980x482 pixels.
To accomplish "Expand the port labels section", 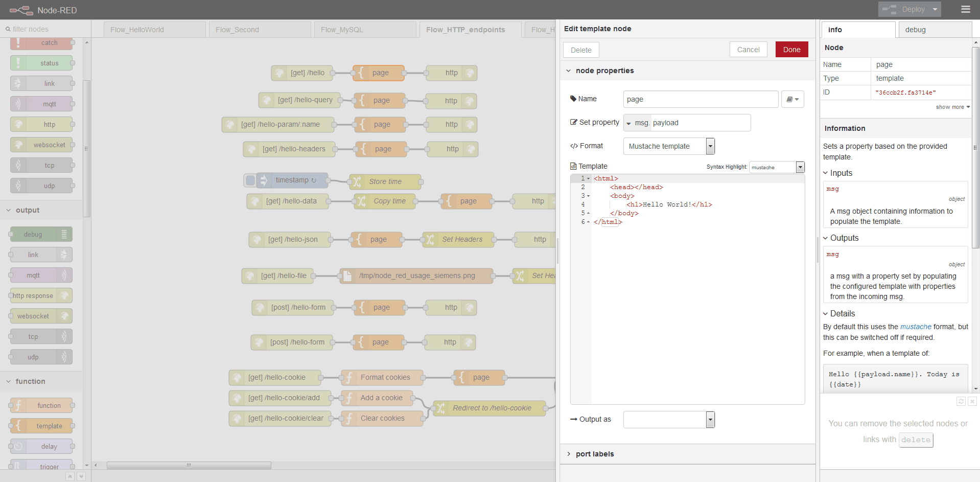I will click(594, 454).
